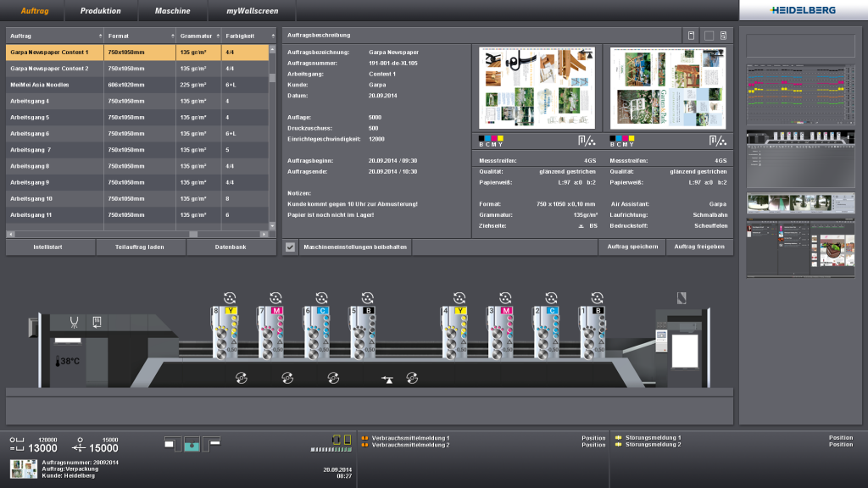Screen dimensions: 868x488
Task: Open the Datenbank button
Action: [x=231, y=247]
